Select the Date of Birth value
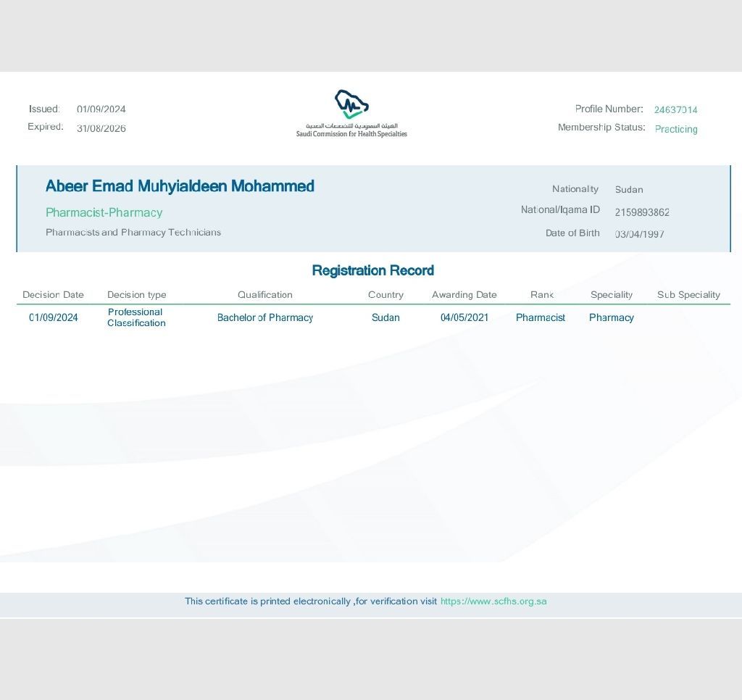 (x=639, y=234)
